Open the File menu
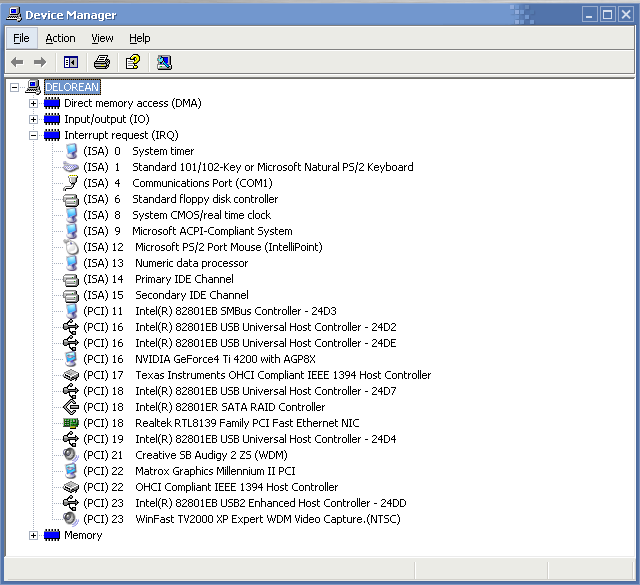This screenshot has width=640, height=585. 21,38
